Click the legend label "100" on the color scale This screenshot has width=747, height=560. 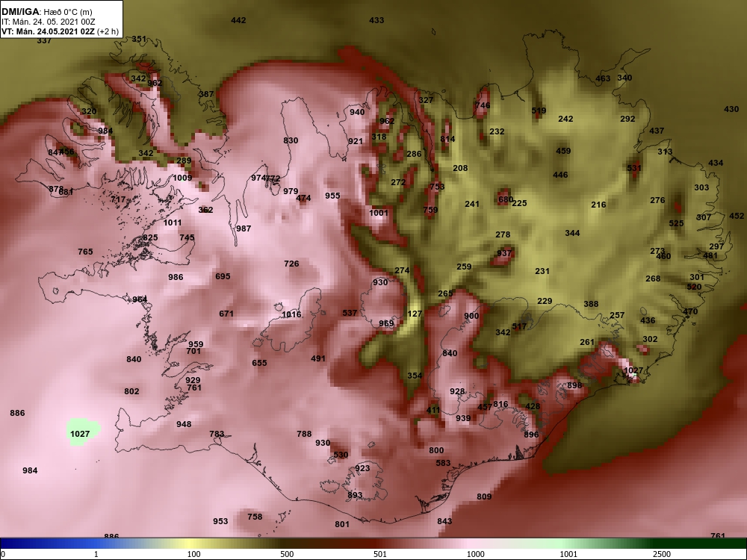click(x=193, y=554)
